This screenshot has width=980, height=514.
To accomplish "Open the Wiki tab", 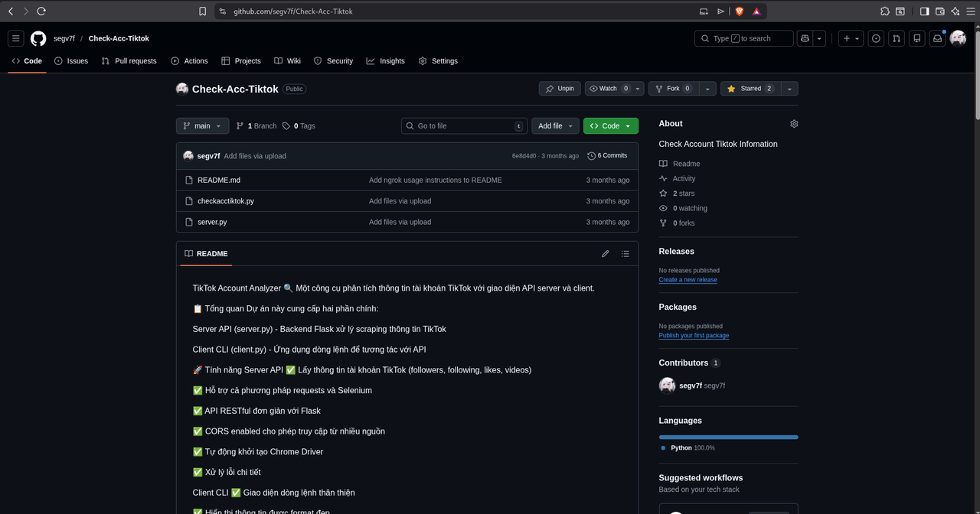I will tap(287, 61).
